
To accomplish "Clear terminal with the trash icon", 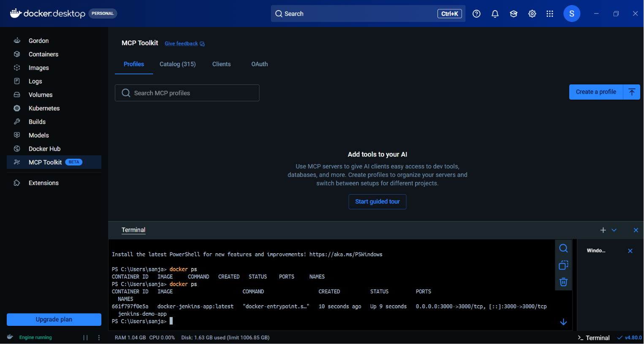I will (563, 282).
